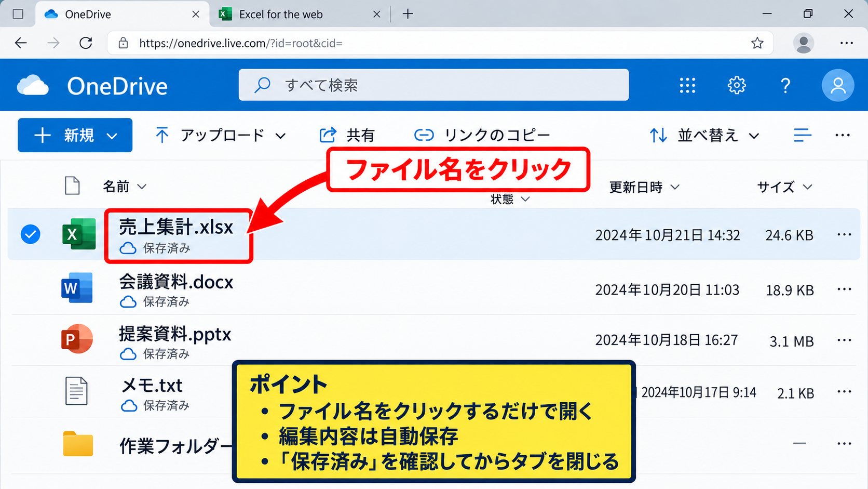Click the 2024年10月18日 16:27 date cell

(x=667, y=340)
